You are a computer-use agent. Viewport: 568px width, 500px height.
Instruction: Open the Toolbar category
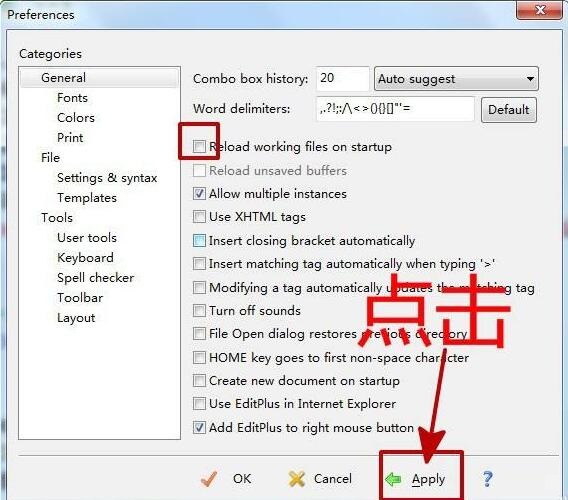tap(80, 298)
